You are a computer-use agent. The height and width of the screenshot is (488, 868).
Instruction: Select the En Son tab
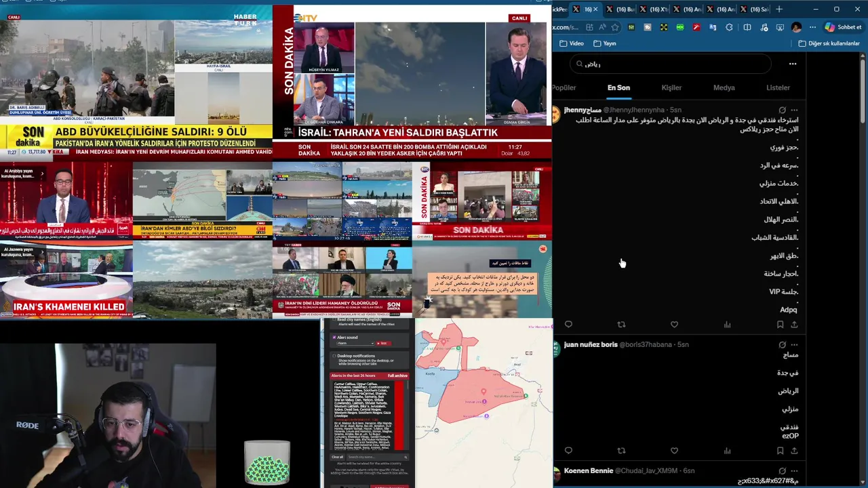(618, 87)
